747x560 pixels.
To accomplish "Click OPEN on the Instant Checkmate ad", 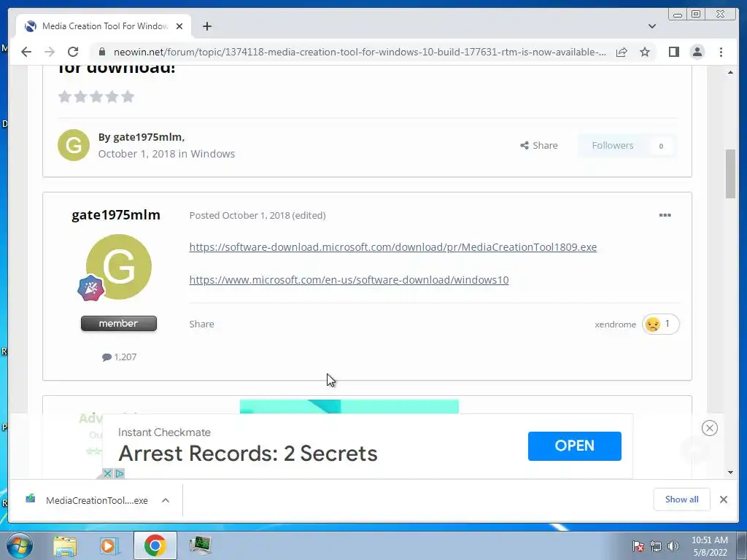I will point(575,446).
